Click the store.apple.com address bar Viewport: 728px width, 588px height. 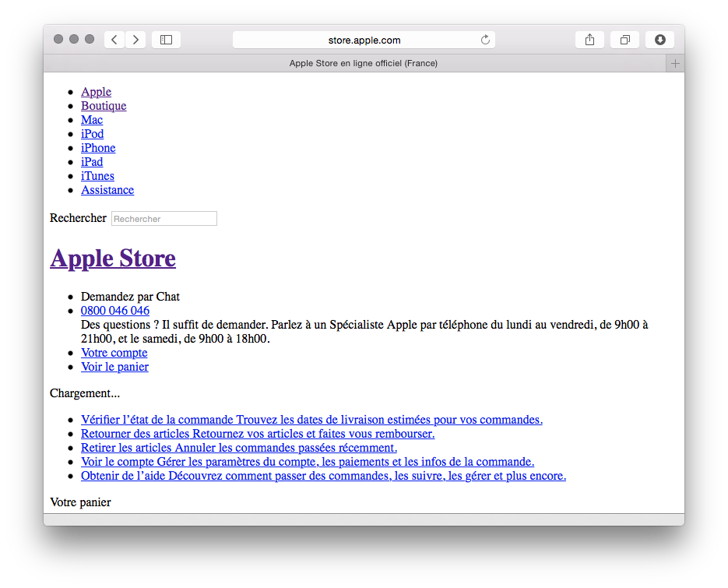364,40
